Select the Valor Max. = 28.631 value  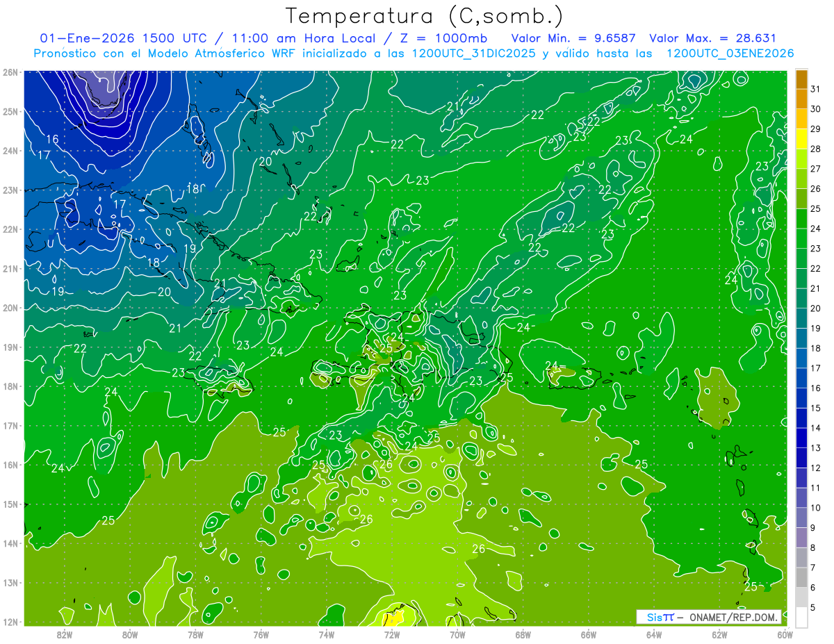[x=712, y=38]
